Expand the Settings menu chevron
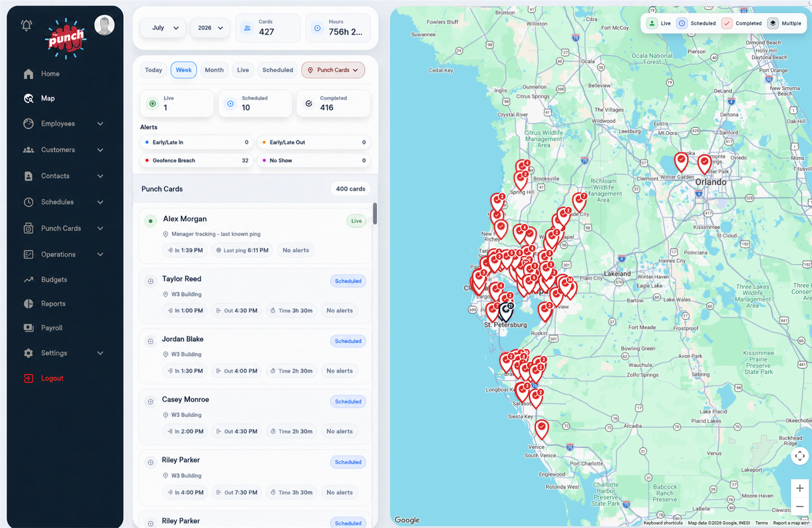The width and height of the screenshot is (812, 528). pos(100,353)
